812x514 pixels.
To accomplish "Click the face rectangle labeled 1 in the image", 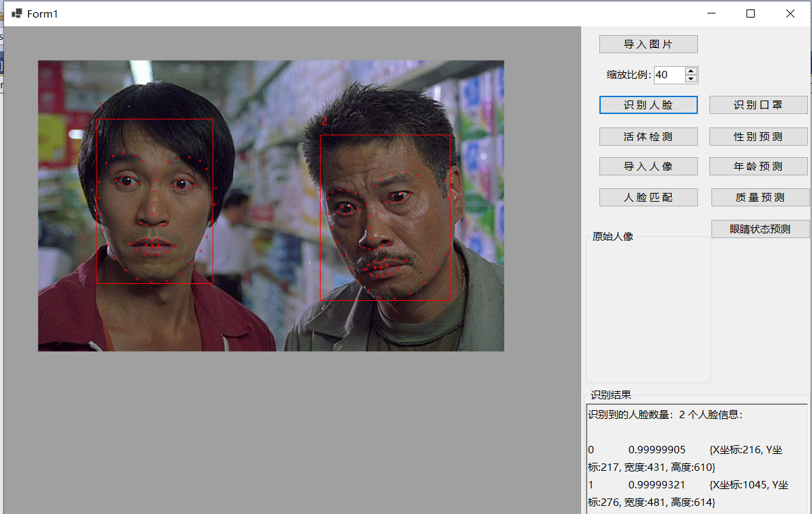I will (155, 199).
